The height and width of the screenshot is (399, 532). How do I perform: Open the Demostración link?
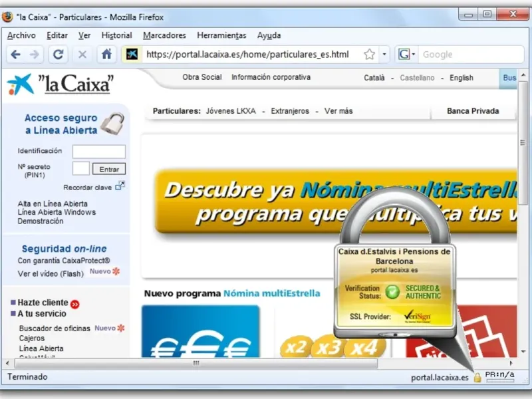41,221
